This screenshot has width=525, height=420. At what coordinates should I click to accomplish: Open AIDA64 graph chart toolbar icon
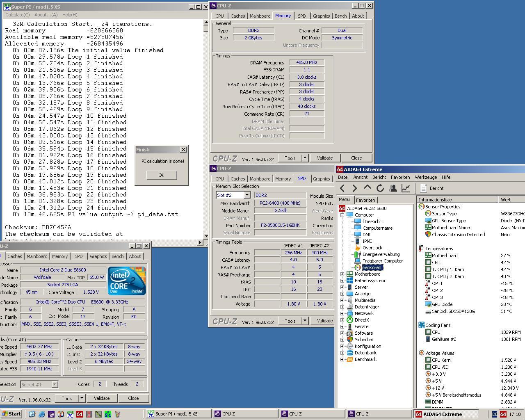click(406, 188)
